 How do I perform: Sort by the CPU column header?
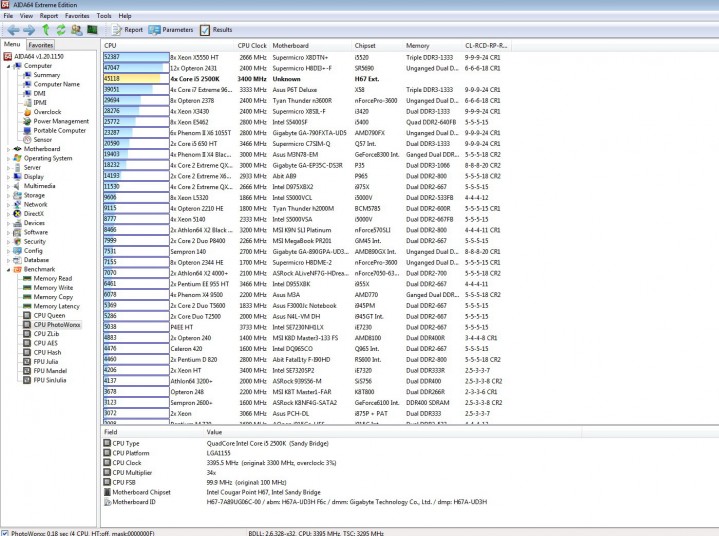click(167, 45)
